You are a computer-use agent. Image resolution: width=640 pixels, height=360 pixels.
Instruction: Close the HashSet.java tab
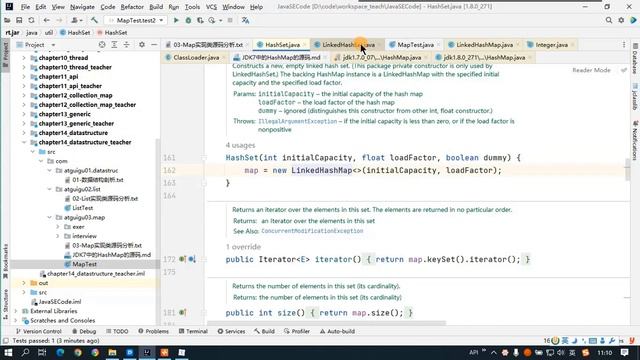pyautogui.click(x=304, y=45)
